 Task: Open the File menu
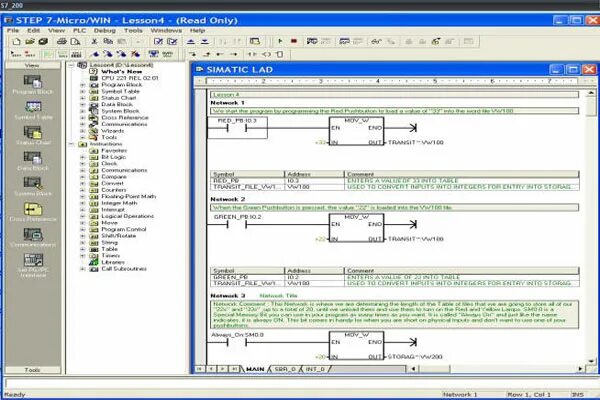13,30
